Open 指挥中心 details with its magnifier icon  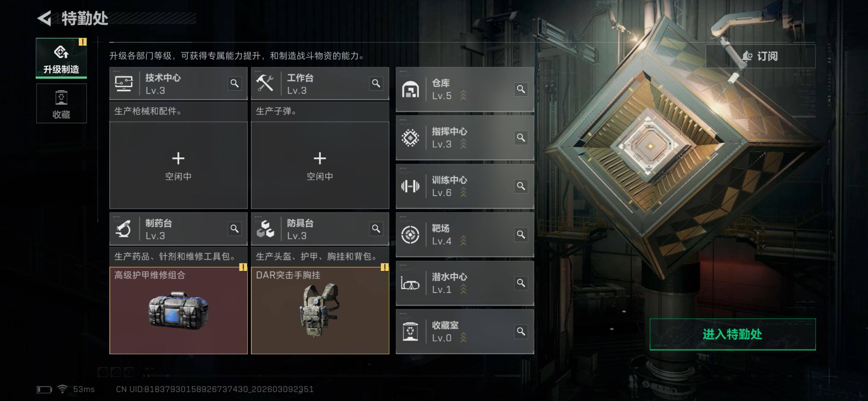521,137
